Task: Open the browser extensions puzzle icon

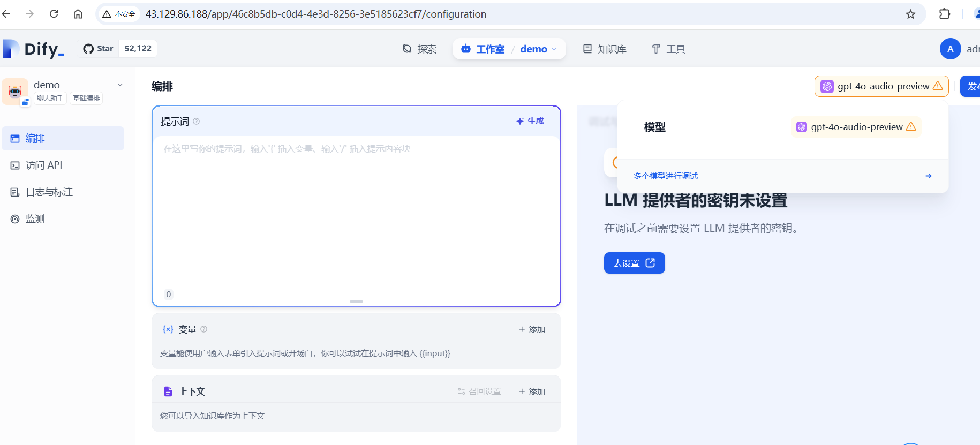Action: 945,14
